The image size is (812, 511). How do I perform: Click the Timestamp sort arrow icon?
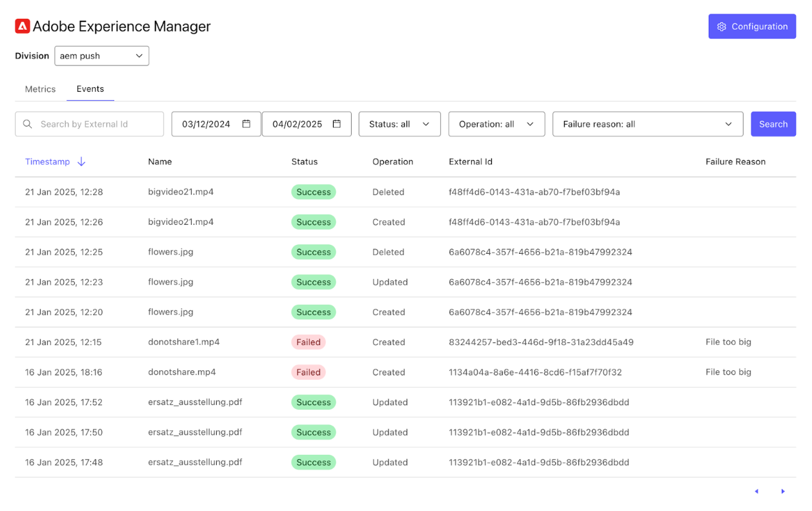click(81, 162)
